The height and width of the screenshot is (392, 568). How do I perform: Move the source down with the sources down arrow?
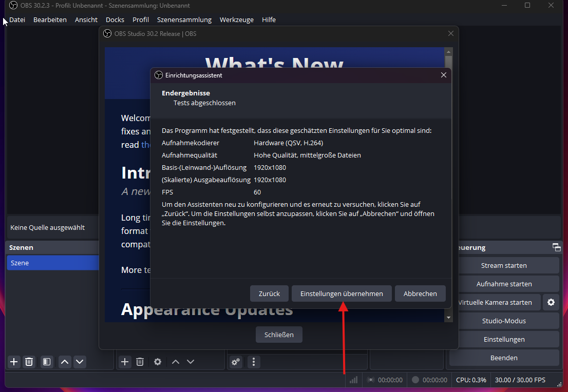click(191, 362)
